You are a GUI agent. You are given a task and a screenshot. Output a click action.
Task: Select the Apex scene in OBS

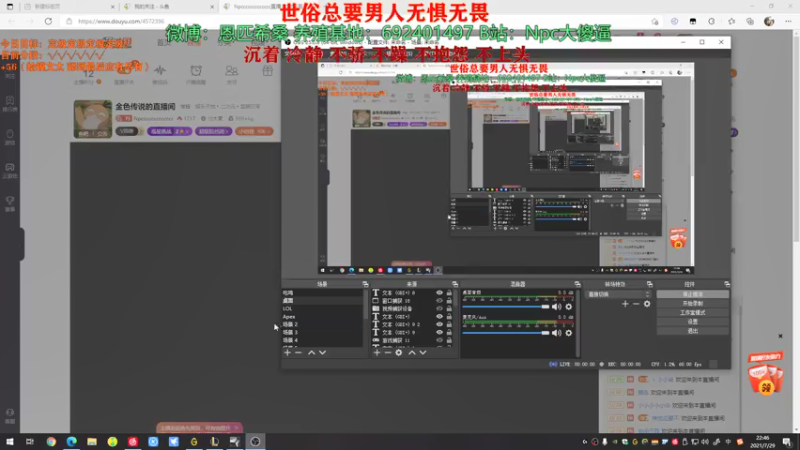[322, 316]
